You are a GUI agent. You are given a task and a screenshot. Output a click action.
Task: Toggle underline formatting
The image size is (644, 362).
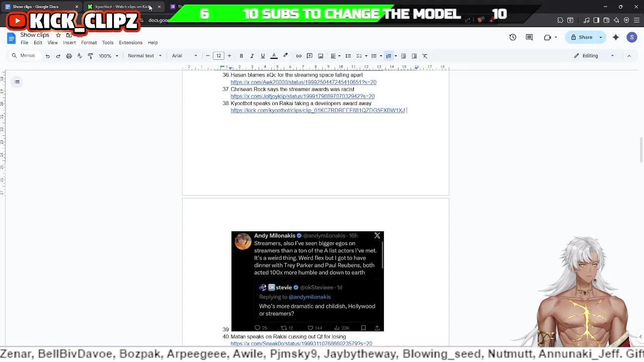tap(263, 56)
